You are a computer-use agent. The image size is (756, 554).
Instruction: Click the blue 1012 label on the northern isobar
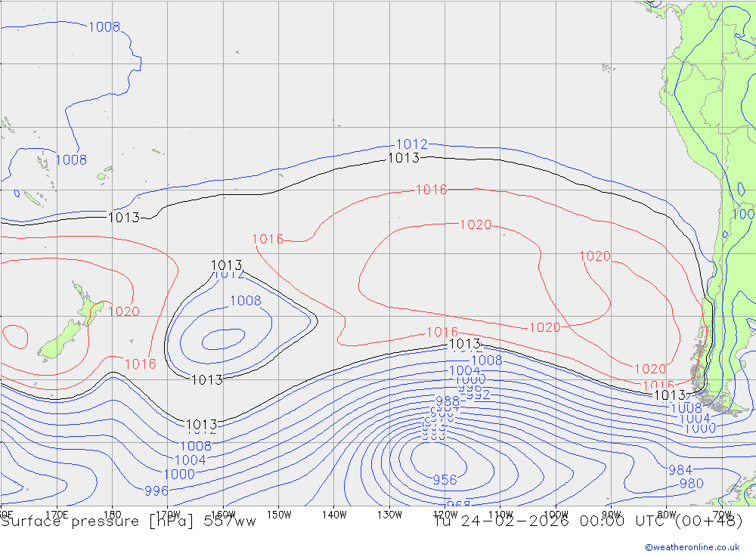pyautogui.click(x=412, y=144)
